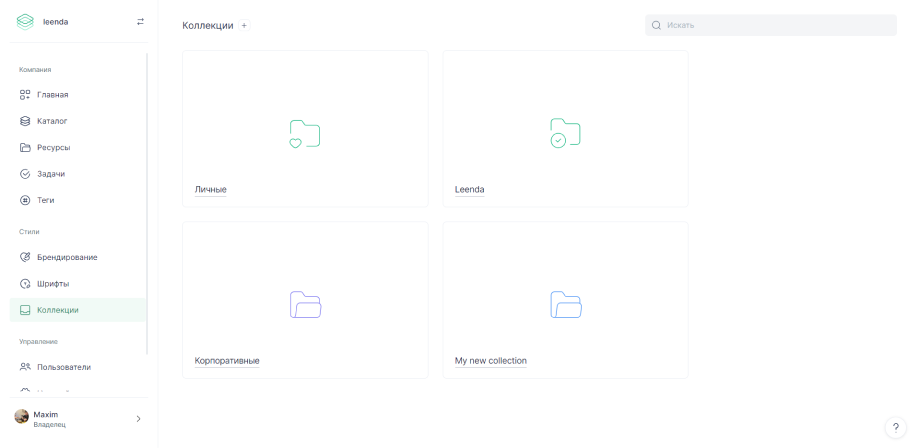This screenshot has height=448, width=920.
Task: Go to Шрифты page
Action: 53,284
